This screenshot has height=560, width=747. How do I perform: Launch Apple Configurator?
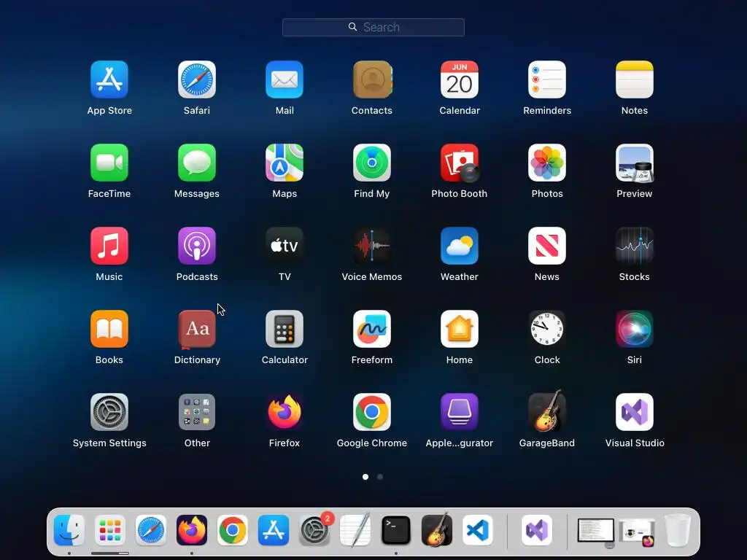pos(460,412)
